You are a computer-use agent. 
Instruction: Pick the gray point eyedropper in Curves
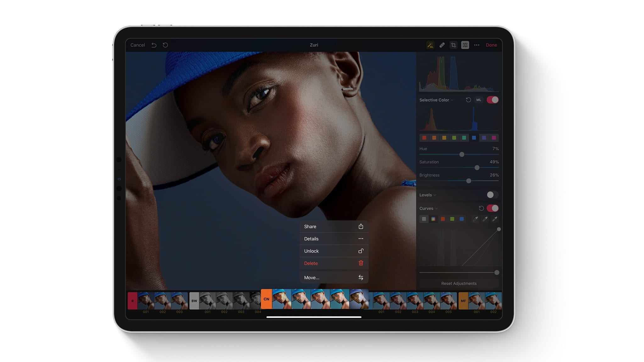(x=485, y=219)
